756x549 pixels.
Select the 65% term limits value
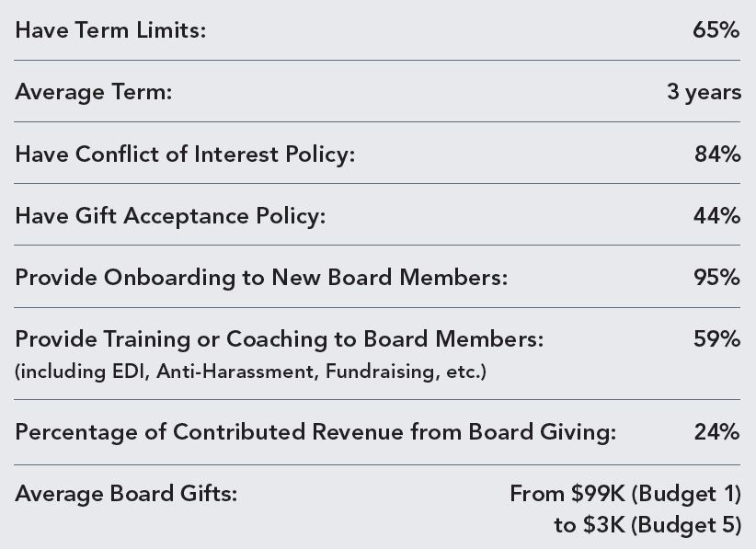716,30
